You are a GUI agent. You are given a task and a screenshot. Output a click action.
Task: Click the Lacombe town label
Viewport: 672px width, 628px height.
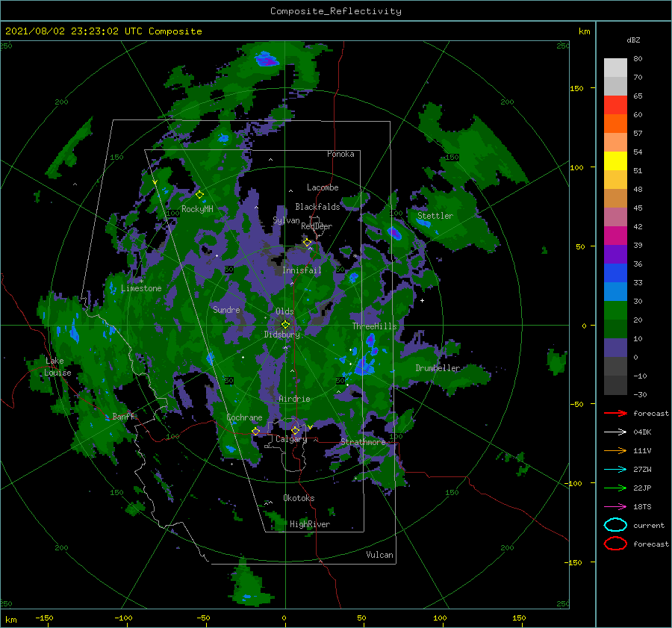coord(323,187)
